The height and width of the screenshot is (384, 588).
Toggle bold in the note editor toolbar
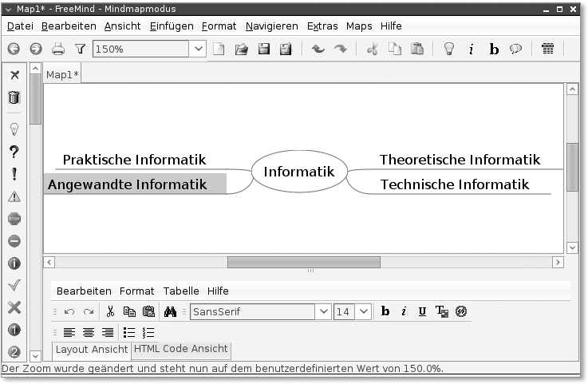coord(385,311)
